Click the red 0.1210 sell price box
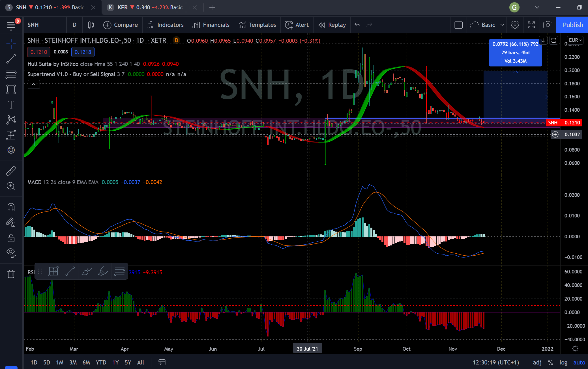This screenshot has height=369, width=588. pyautogui.click(x=39, y=52)
